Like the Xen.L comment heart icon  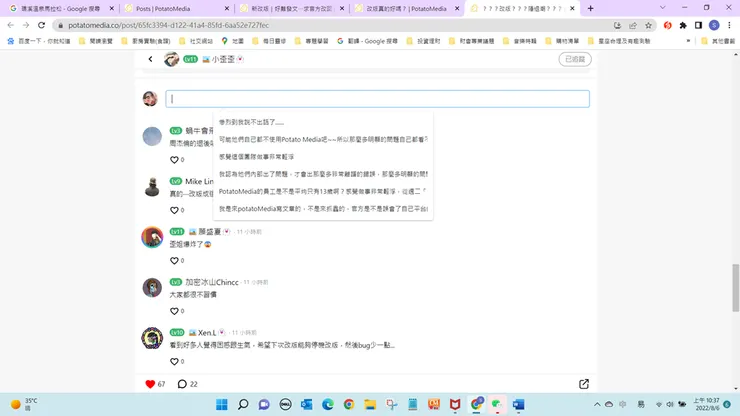click(174, 362)
